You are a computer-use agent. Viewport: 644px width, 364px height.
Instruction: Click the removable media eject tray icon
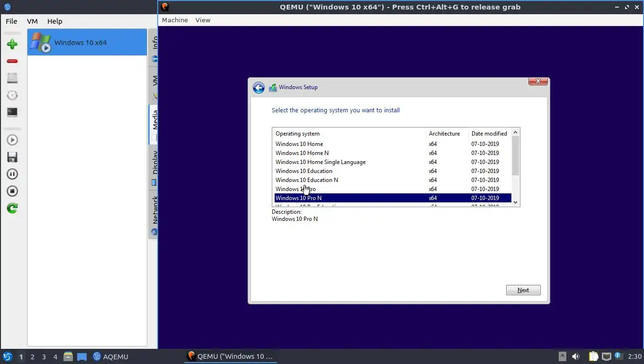[x=562, y=356]
